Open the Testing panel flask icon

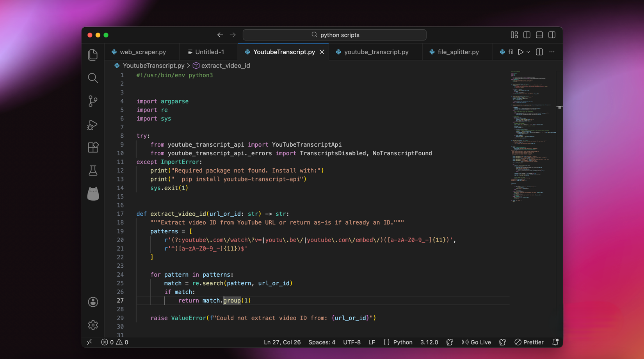coord(93,171)
